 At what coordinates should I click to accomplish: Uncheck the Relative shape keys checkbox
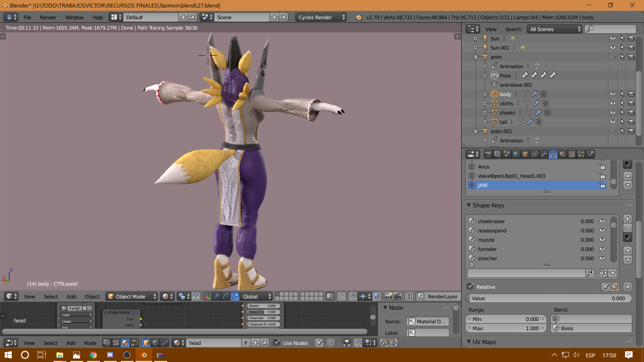coord(471,287)
